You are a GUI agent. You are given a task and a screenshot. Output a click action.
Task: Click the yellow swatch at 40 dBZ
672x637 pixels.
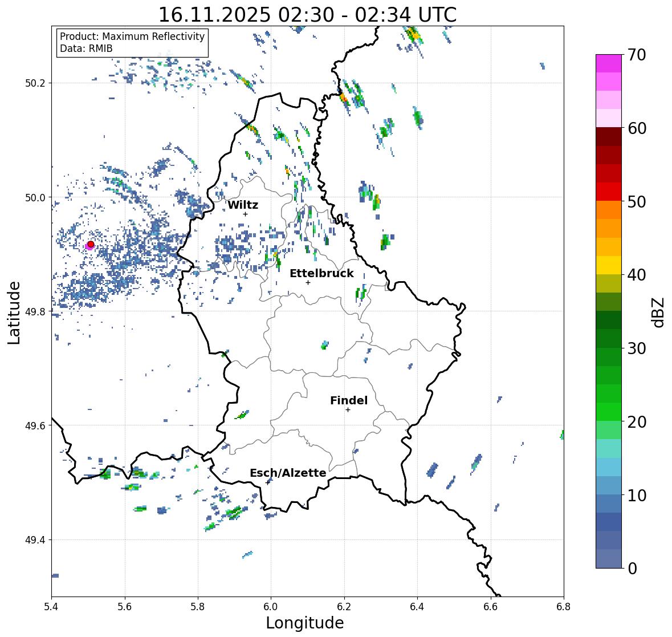[609, 265]
